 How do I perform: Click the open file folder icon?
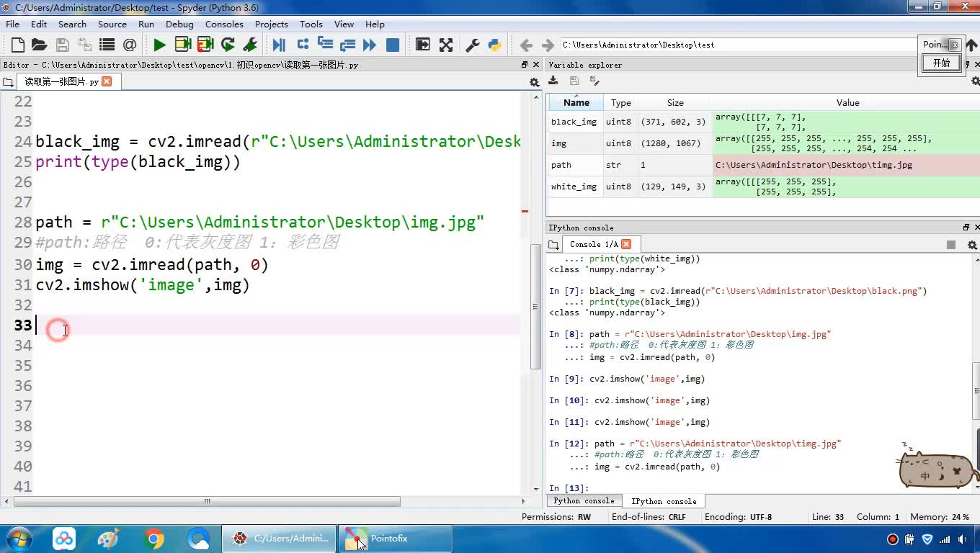pyautogui.click(x=40, y=45)
